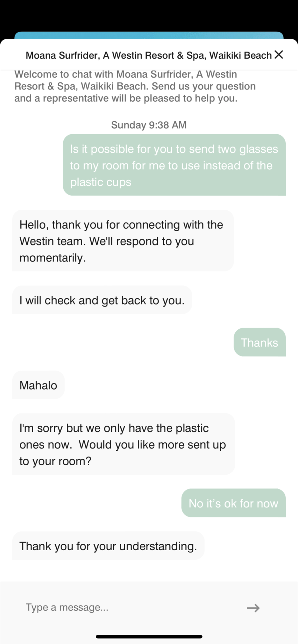The width and height of the screenshot is (298, 644).
Task: Tap the Moana Surfrider chat header title
Action: pyautogui.click(x=149, y=55)
